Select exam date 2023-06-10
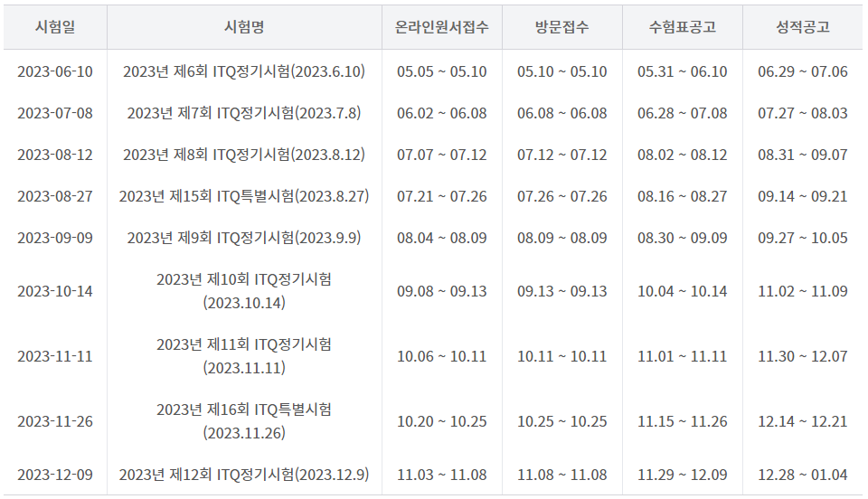The height and width of the screenshot is (499, 868). coord(55,72)
